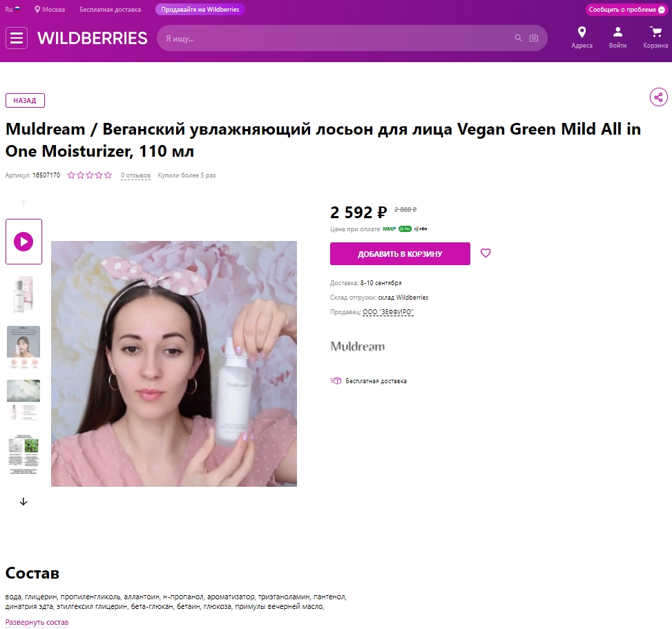Go back with НАЗАД button
The width and height of the screenshot is (672, 629).
point(25,100)
